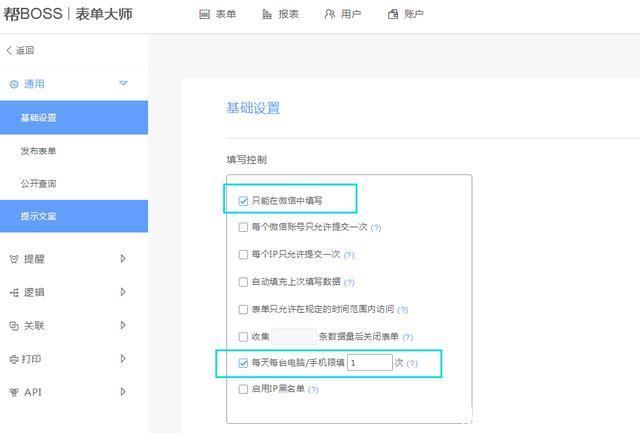Expand the 关联 section arrow
The height and width of the screenshot is (433, 640).
123,325
